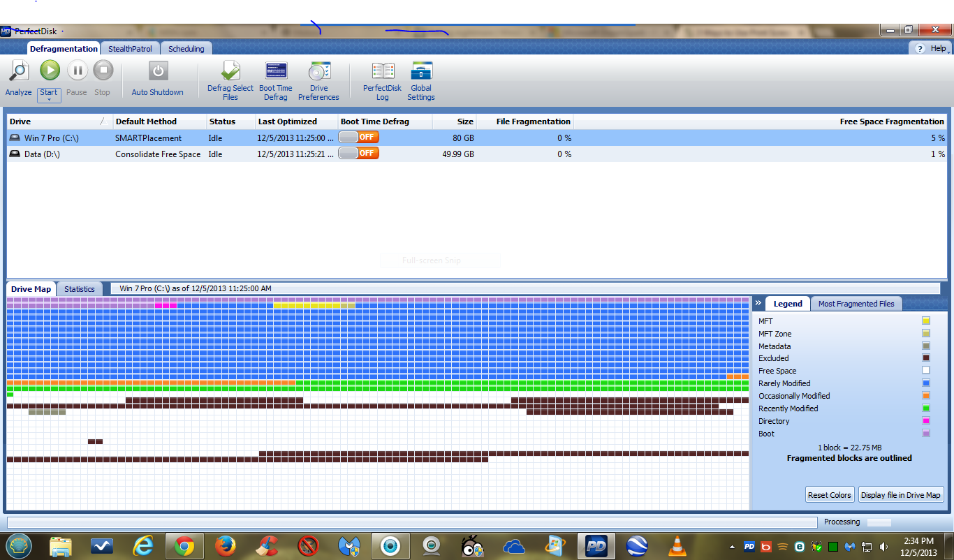954x560 pixels.
Task: Open the Help menu
Action: [931, 48]
